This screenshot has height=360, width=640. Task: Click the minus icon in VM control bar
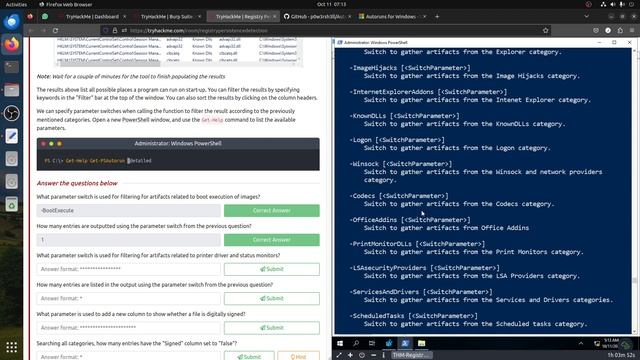(373, 355)
